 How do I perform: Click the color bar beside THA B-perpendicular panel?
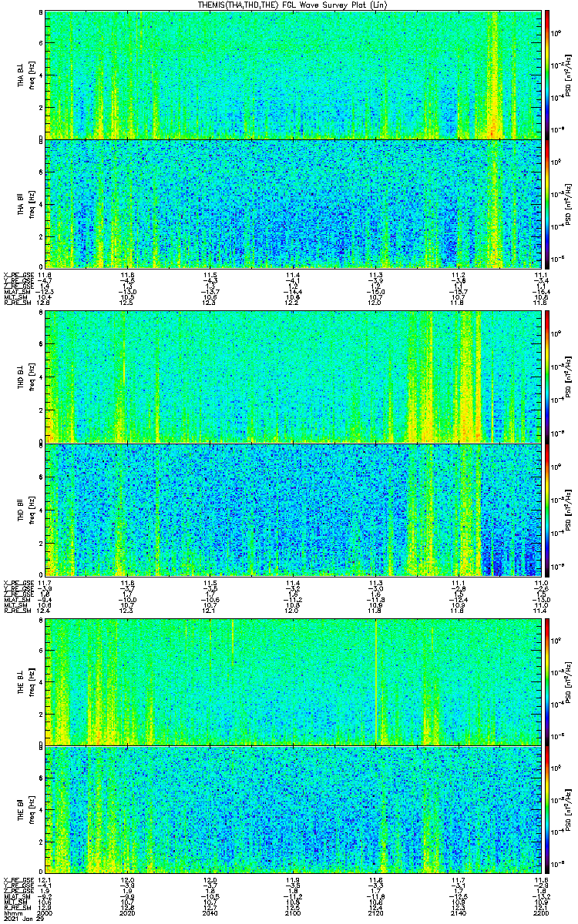(x=547, y=75)
